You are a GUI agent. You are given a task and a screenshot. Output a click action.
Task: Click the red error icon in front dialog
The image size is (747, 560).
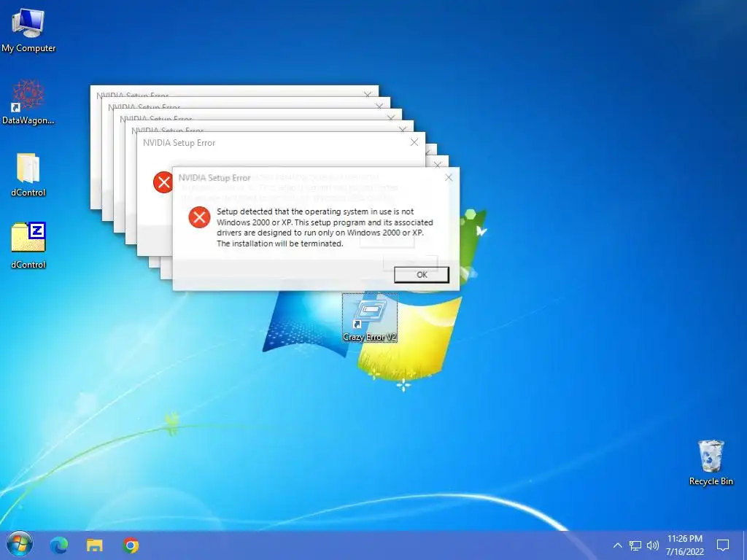coord(199,217)
